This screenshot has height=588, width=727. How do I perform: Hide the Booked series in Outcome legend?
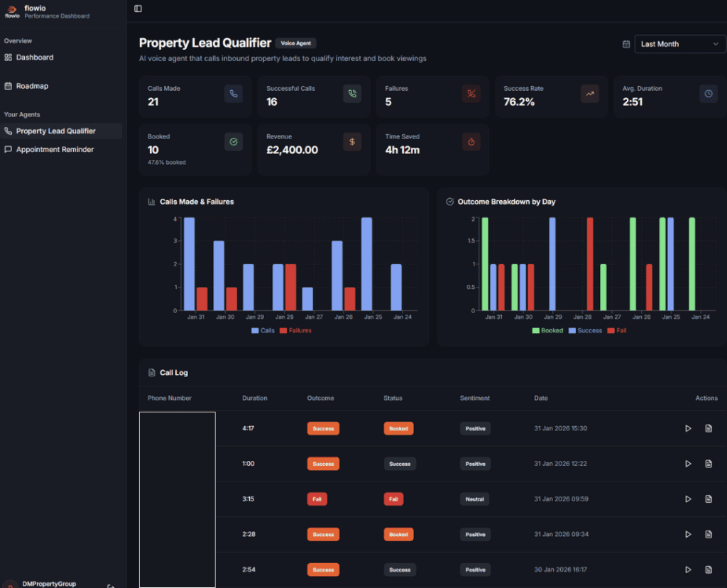click(x=547, y=331)
